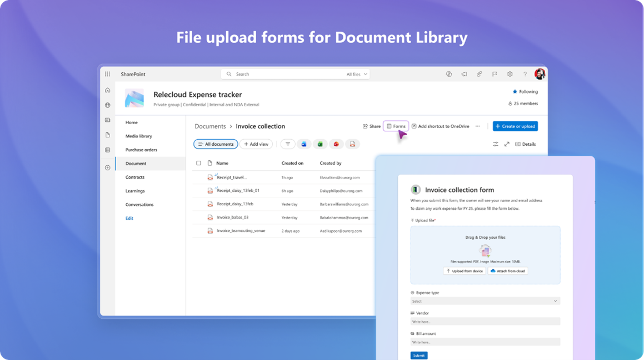Click the form Submit button

click(x=418, y=356)
